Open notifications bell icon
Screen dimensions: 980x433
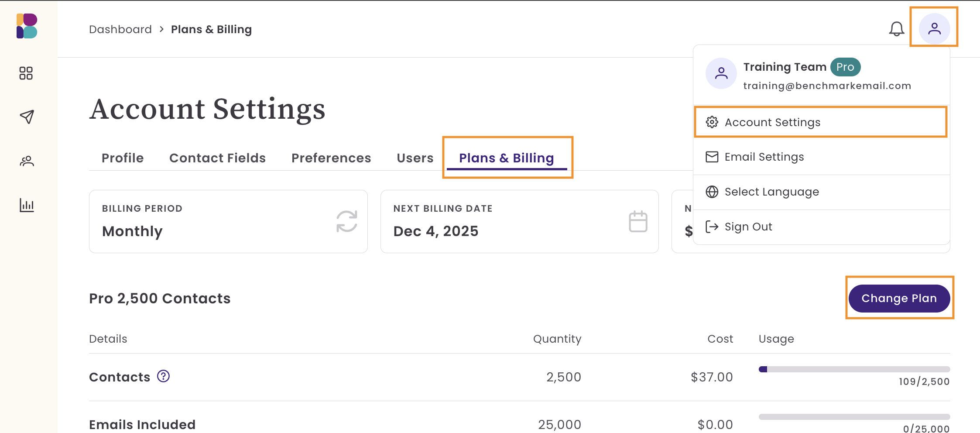[x=897, y=29]
